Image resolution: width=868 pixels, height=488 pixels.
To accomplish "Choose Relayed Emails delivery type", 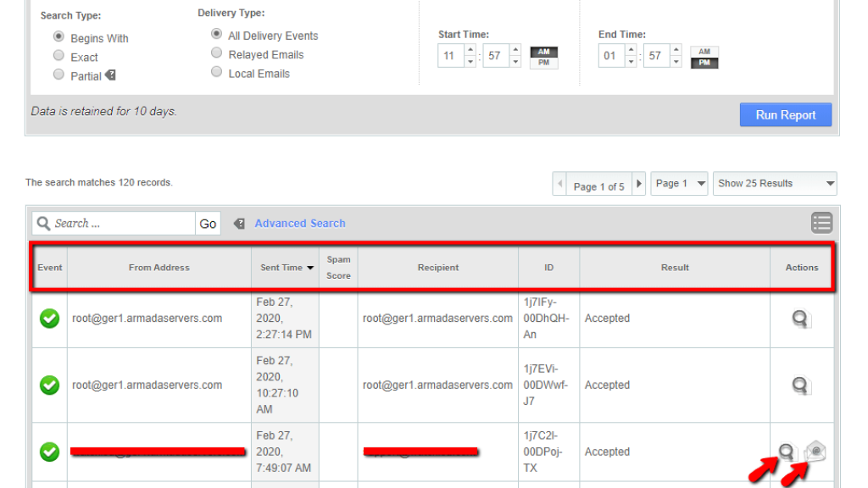I will pos(216,53).
